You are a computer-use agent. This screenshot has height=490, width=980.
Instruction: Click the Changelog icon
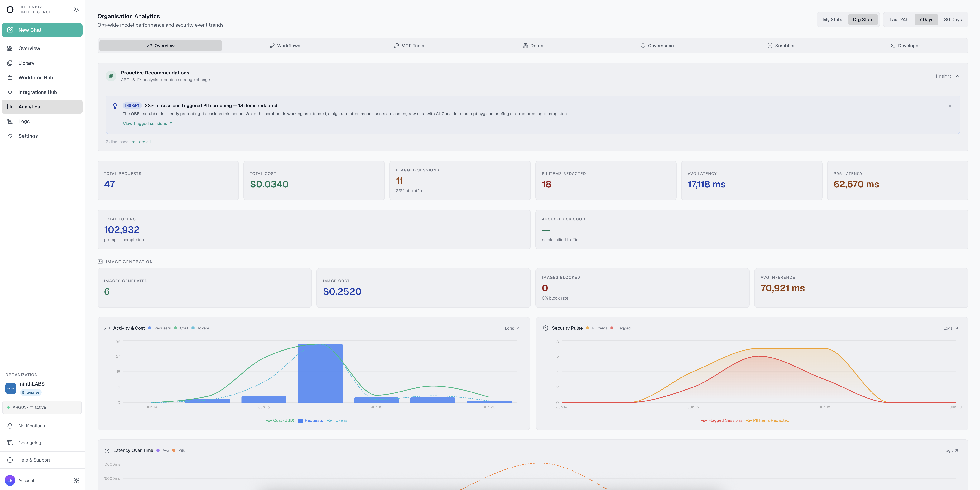[10, 443]
